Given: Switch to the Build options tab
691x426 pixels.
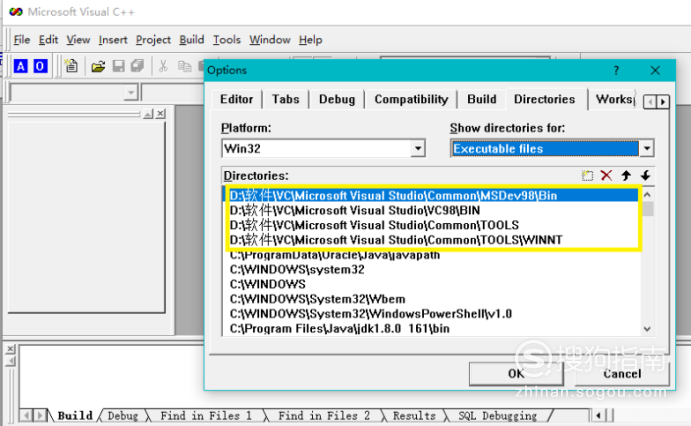Looking at the screenshot, I should pyautogui.click(x=482, y=99).
